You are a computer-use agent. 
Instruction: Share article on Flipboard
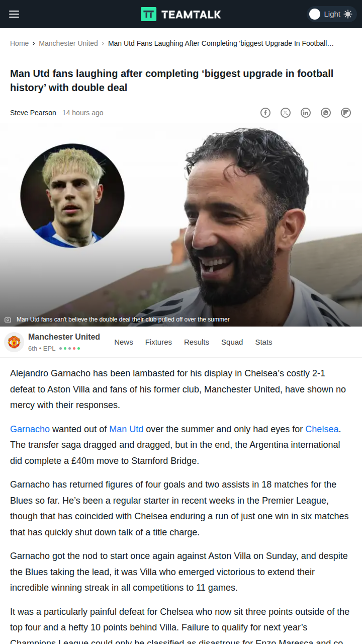point(346,113)
